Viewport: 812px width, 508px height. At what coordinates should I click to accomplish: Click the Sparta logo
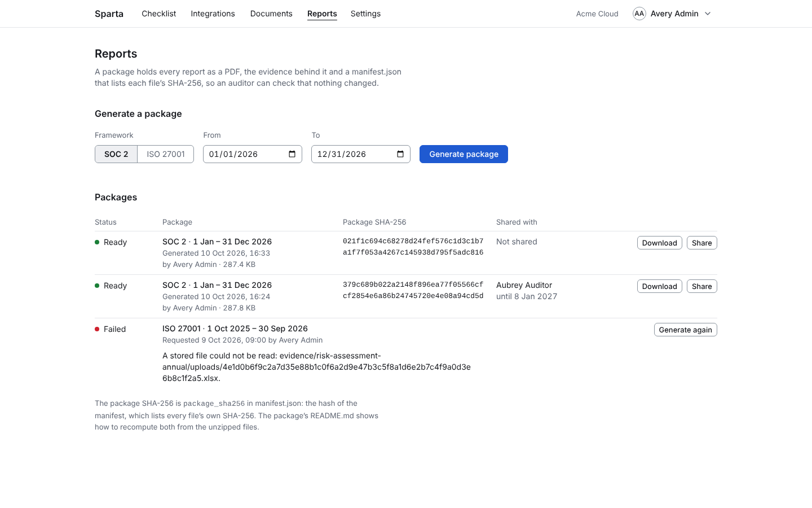(x=109, y=14)
